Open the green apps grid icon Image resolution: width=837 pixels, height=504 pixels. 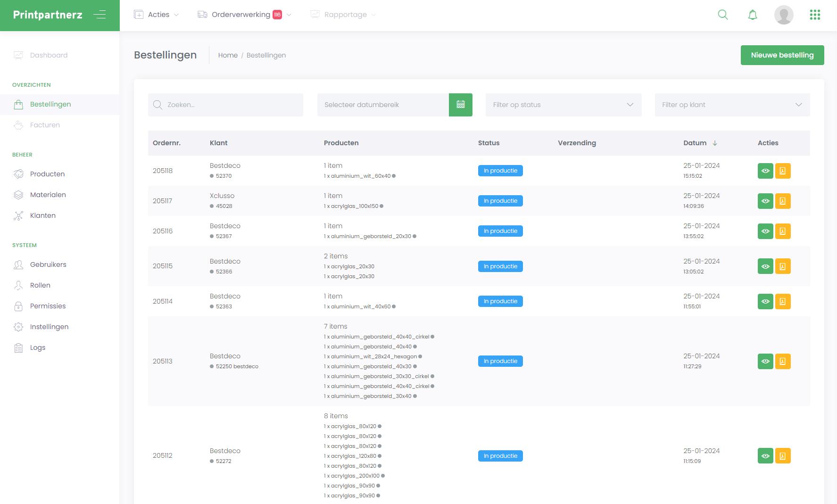815,15
